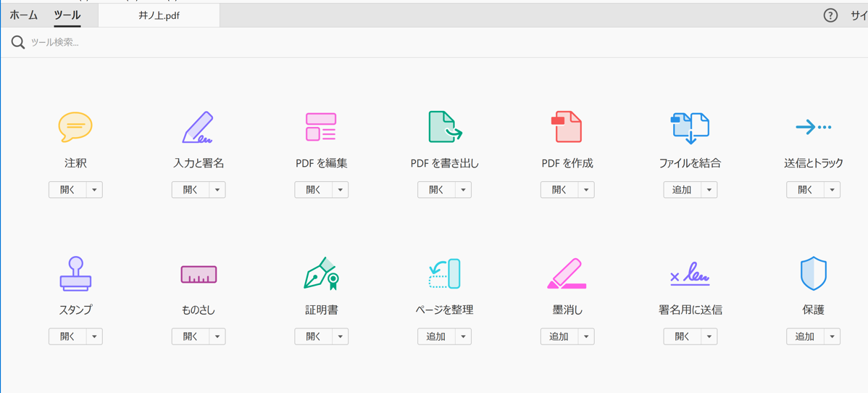Click 開く button under 入力と署名
The image size is (868, 393).
(x=190, y=189)
